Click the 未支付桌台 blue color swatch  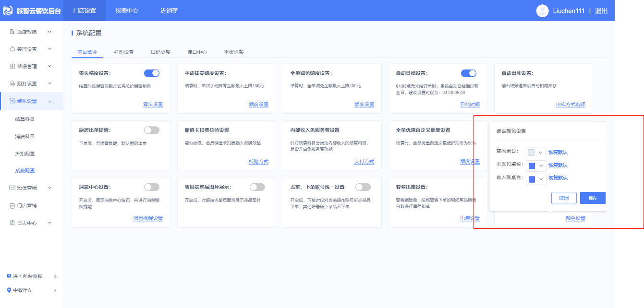[x=531, y=166]
